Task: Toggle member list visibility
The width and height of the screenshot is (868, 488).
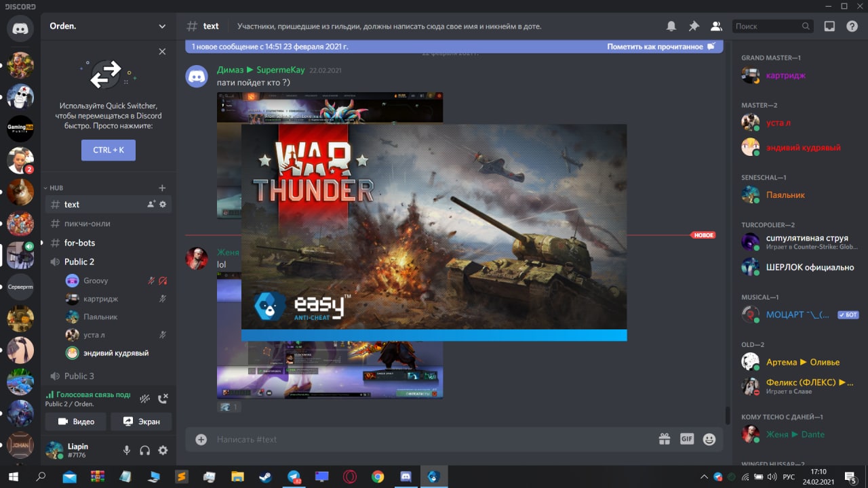Action: click(716, 26)
